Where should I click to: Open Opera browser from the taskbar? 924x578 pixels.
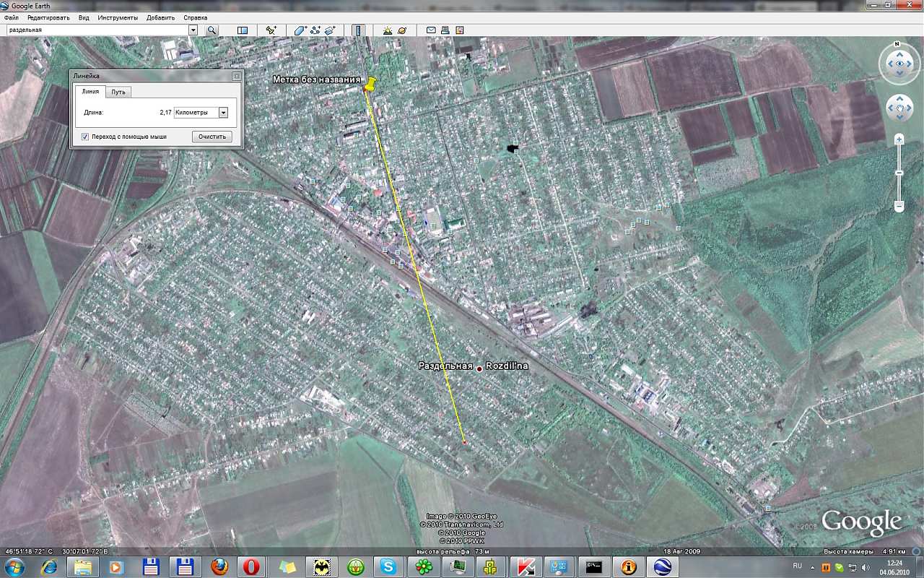[251, 567]
